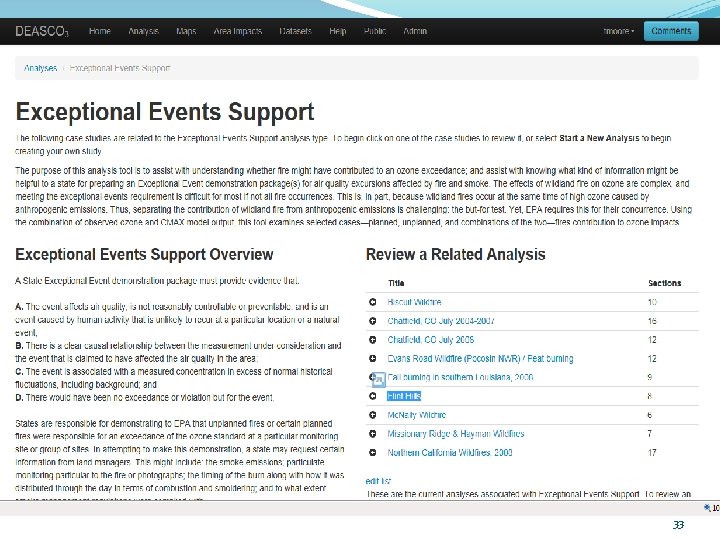Open the Datasets menu
The height and width of the screenshot is (540, 720).
coord(295,31)
